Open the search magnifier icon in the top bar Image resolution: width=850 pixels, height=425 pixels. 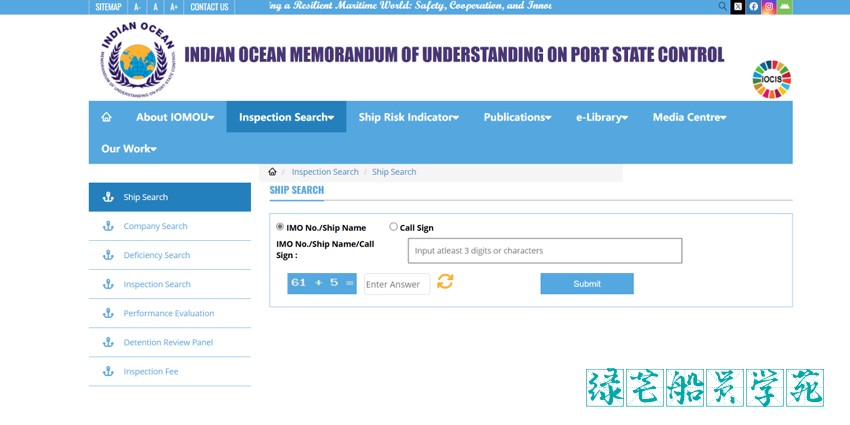pyautogui.click(x=722, y=7)
